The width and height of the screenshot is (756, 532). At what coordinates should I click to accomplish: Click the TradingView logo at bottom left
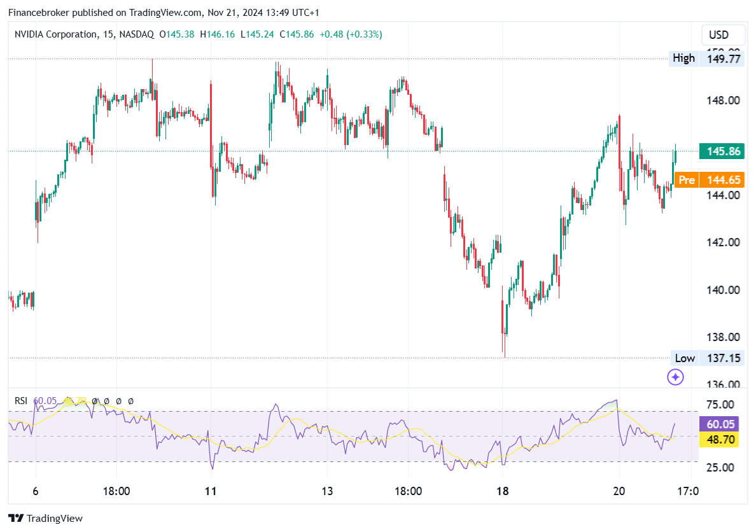point(45,519)
